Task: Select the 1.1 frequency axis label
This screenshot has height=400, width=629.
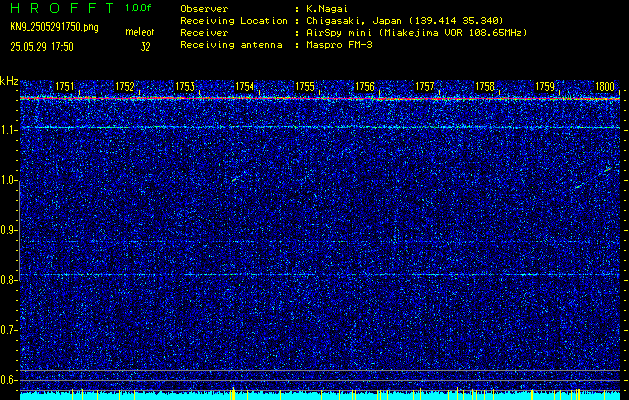Action: coord(8,130)
